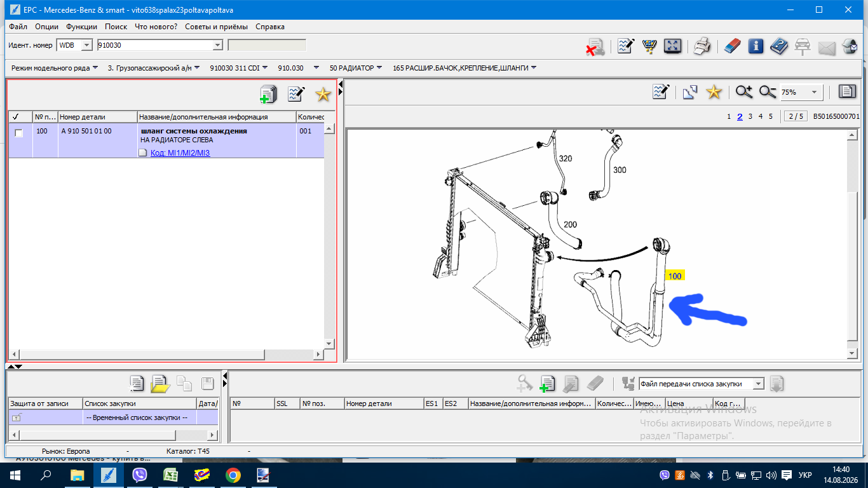Open the Поиск menu

tap(116, 27)
